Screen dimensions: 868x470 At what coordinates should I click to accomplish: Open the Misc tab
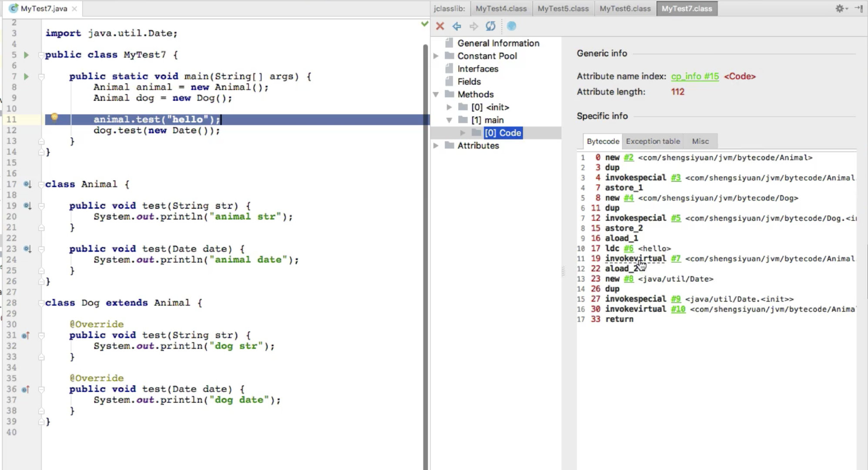[x=700, y=141]
